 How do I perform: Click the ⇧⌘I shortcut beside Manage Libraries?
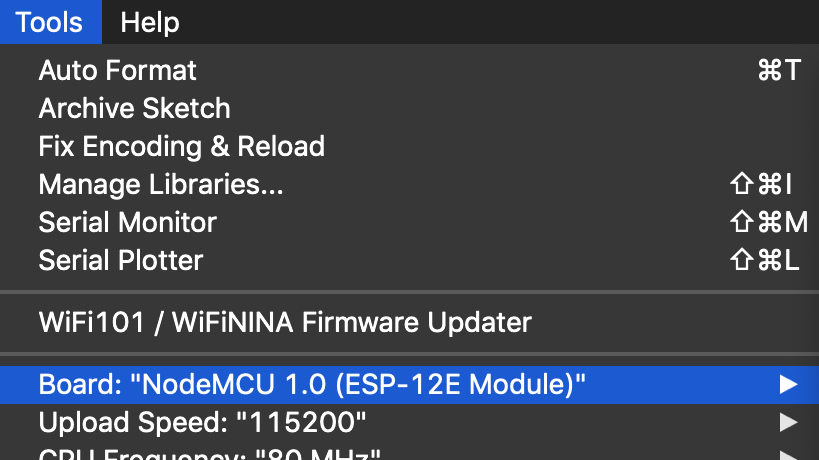tap(761, 184)
